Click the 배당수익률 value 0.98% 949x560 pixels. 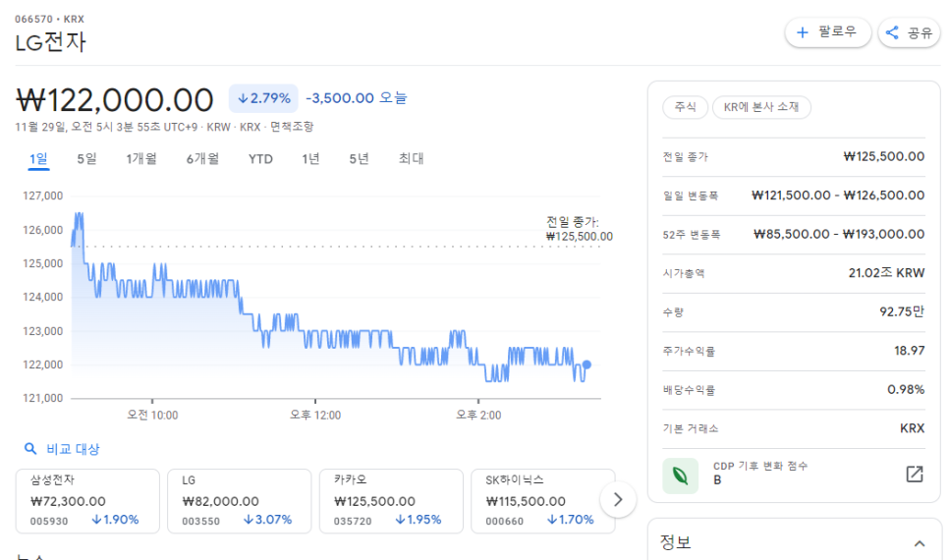[906, 389]
